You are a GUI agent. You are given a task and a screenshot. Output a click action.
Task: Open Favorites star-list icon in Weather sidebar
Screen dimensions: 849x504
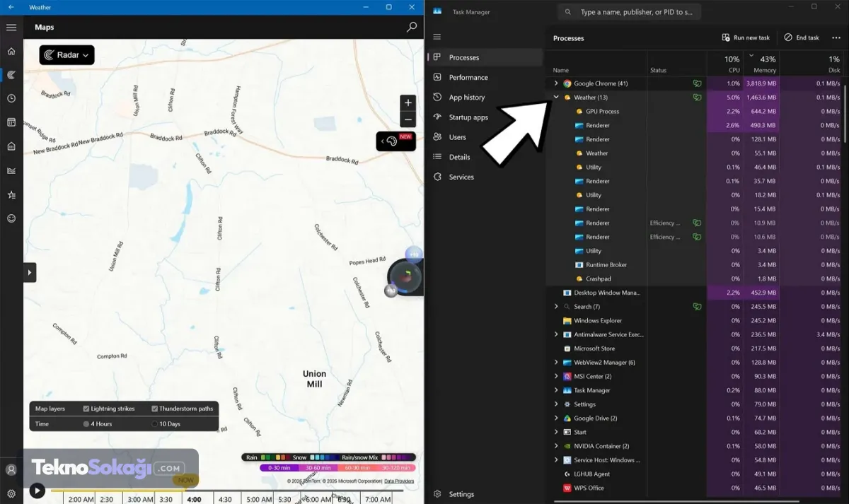pyautogui.click(x=11, y=194)
